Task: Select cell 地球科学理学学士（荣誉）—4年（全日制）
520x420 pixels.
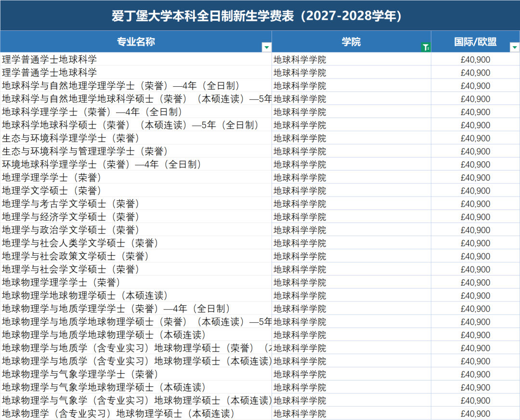Action: pyautogui.click(x=136, y=112)
